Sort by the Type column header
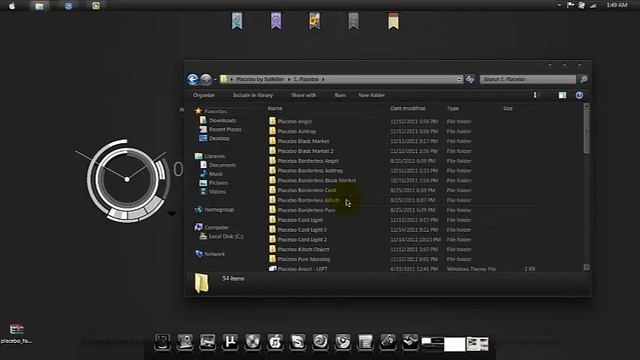Image resolution: width=640 pixels, height=360 pixels. click(453, 108)
